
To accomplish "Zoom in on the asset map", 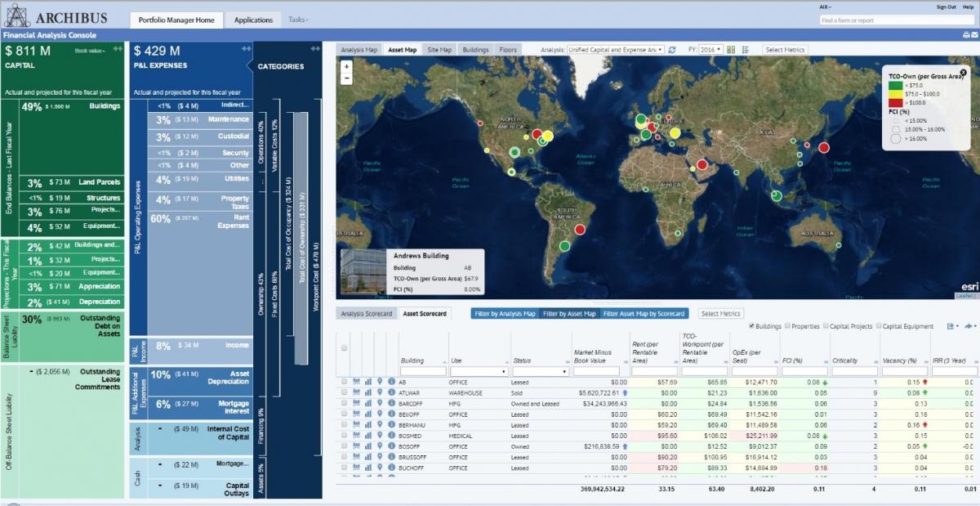I will (348, 66).
